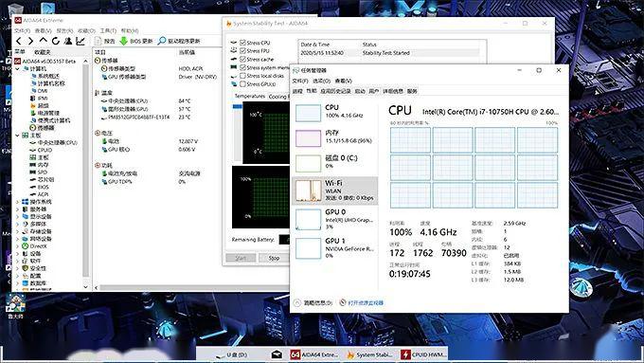This screenshot has width=644, height=363.
Task: Open the graph chart icon in AIDA64 toolbar
Action: [x=80, y=41]
